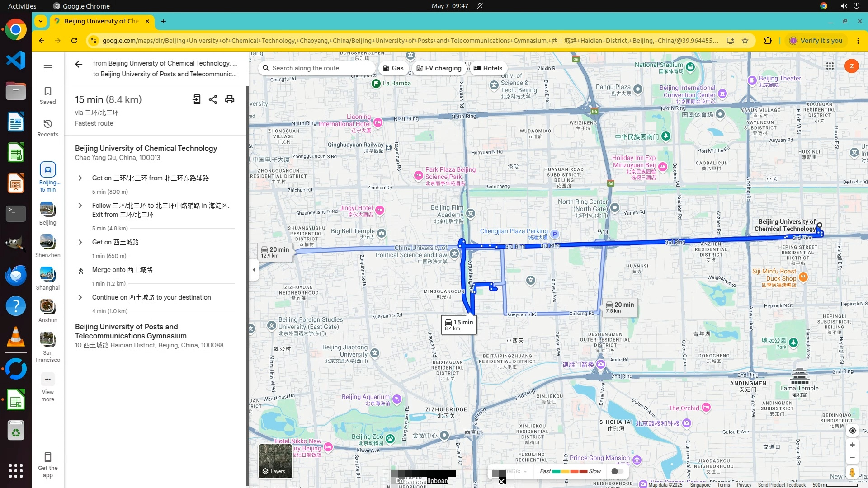Collapse the side panel arrow
The height and width of the screenshot is (488, 868).
click(254, 270)
